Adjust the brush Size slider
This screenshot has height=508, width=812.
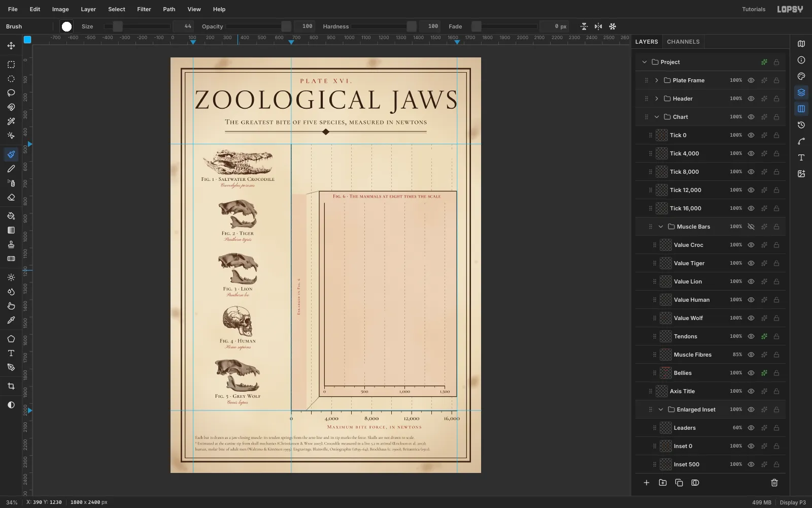[x=137, y=26]
